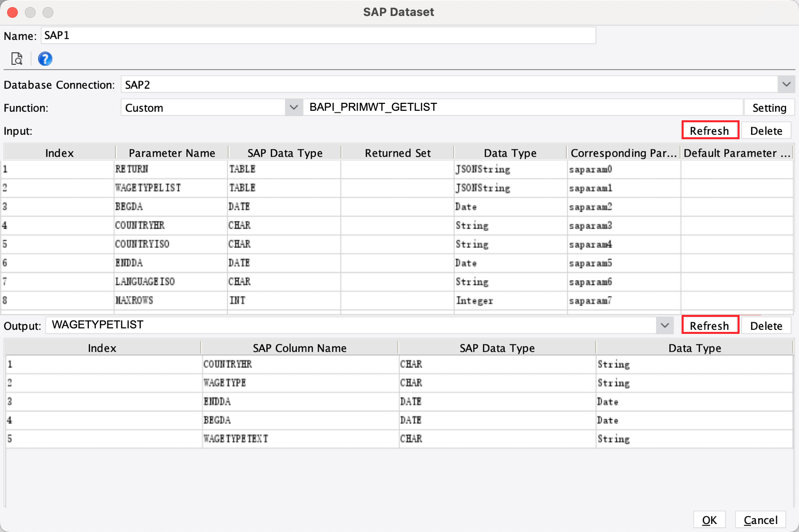
Task: Focus the Name field containing SAP1
Action: [x=318, y=35]
